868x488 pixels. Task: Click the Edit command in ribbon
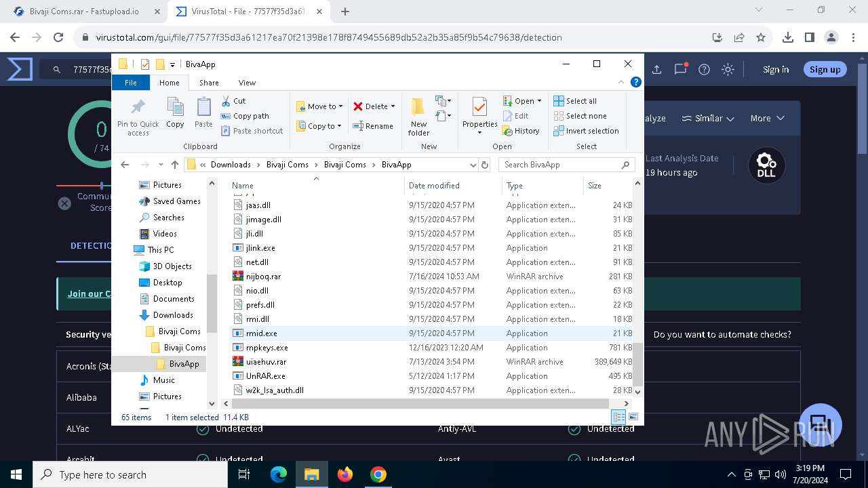pos(515,116)
